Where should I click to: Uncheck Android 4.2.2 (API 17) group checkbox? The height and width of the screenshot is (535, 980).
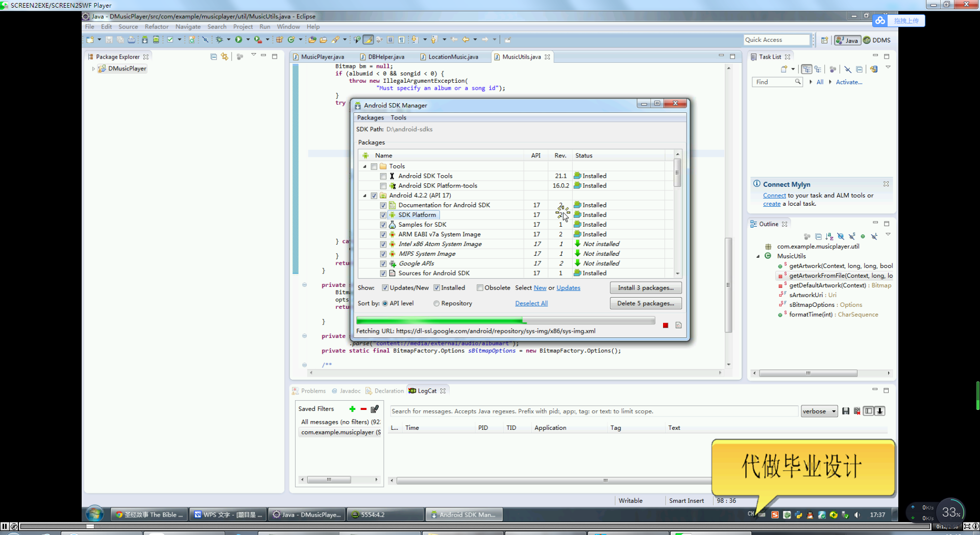374,196
